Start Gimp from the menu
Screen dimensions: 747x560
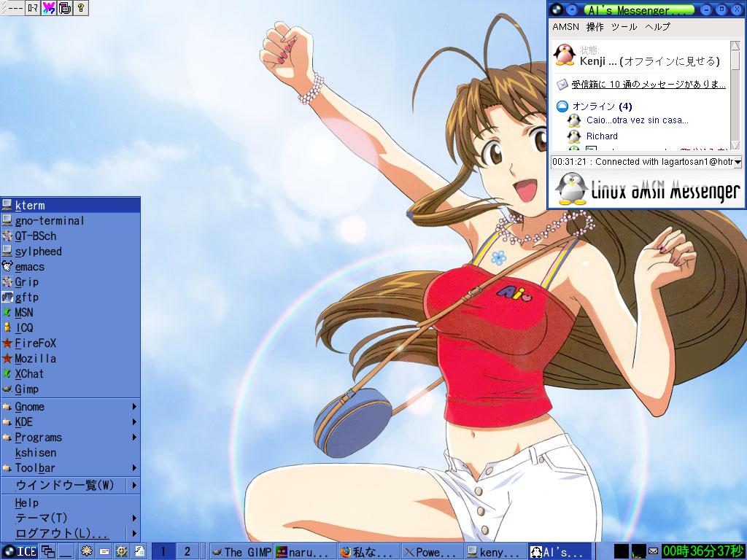[26, 389]
